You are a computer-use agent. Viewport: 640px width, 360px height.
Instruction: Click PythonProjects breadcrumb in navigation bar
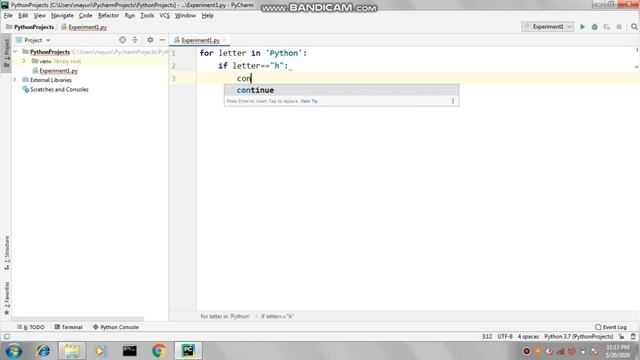point(30,27)
